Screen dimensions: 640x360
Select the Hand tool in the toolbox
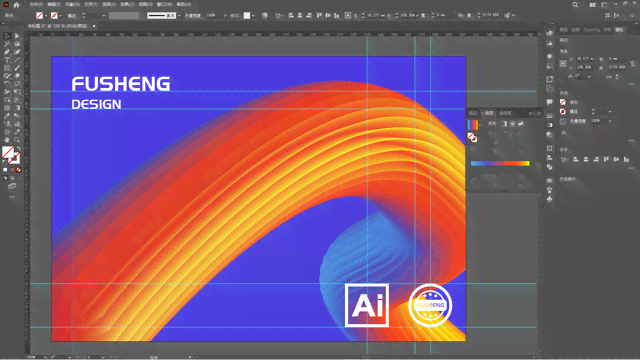(x=7, y=140)
